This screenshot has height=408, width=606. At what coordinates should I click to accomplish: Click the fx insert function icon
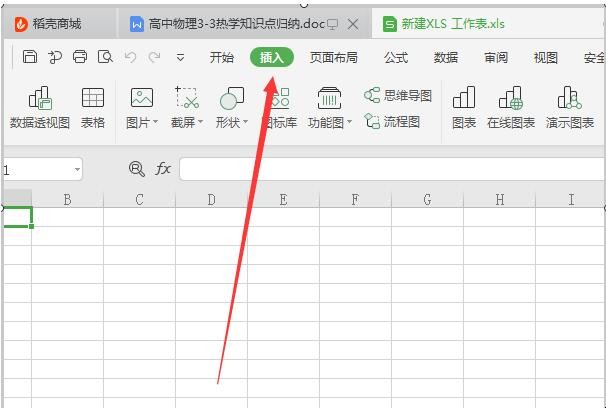click(x=163, y=169)
